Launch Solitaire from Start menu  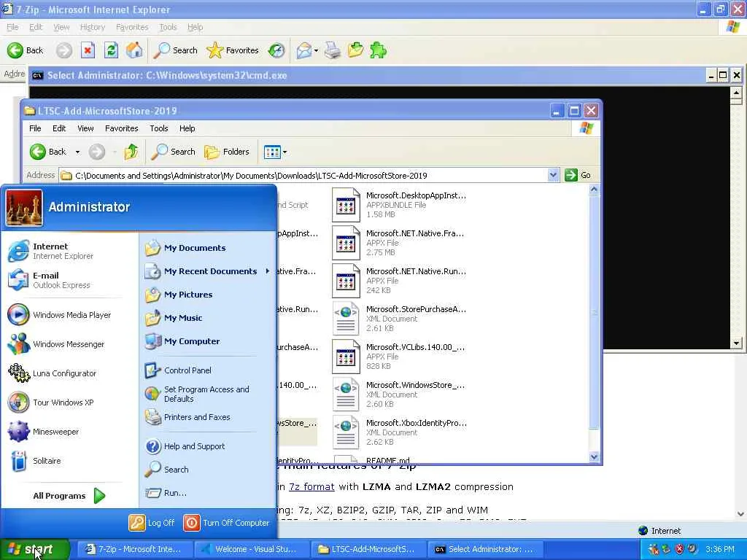69,461
